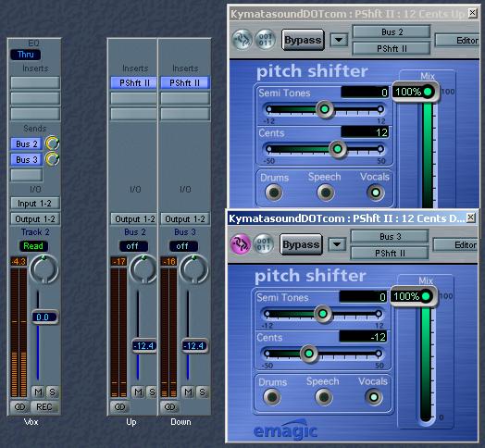Screen dimensions: 485x448
Task: Click the emagic logo
Action: (285, 429)
